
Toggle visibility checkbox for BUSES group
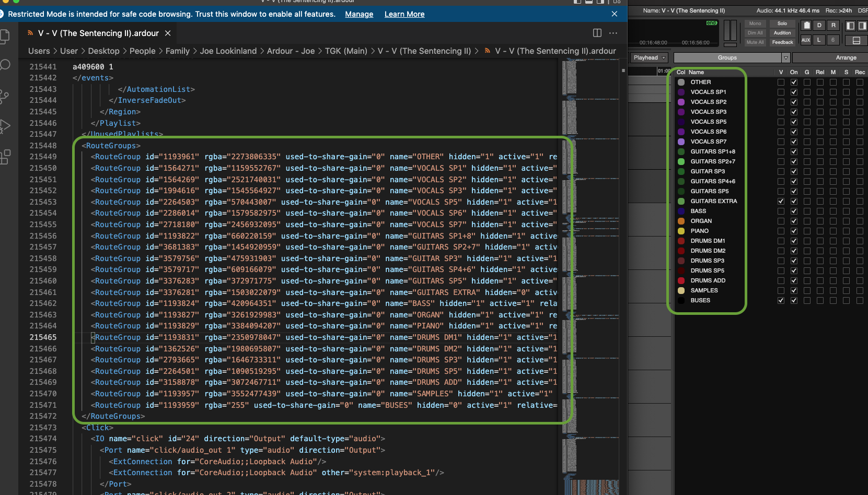point(781,301)
